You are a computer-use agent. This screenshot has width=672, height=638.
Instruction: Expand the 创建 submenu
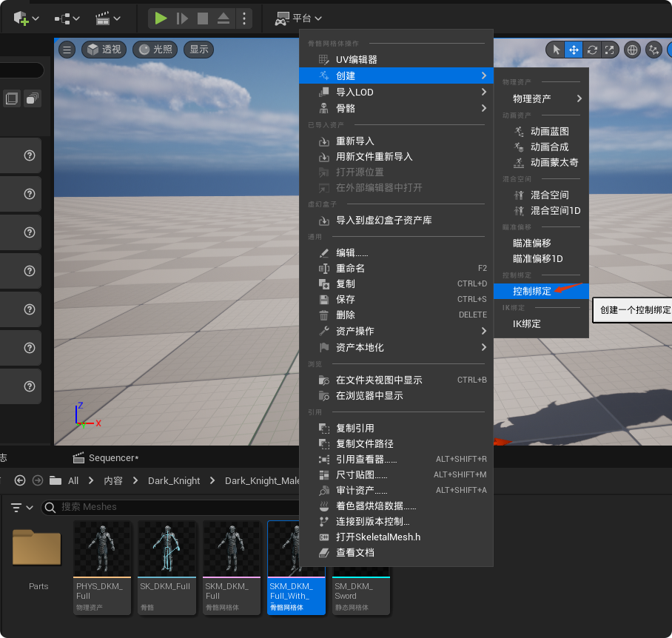tap(396, 75)
